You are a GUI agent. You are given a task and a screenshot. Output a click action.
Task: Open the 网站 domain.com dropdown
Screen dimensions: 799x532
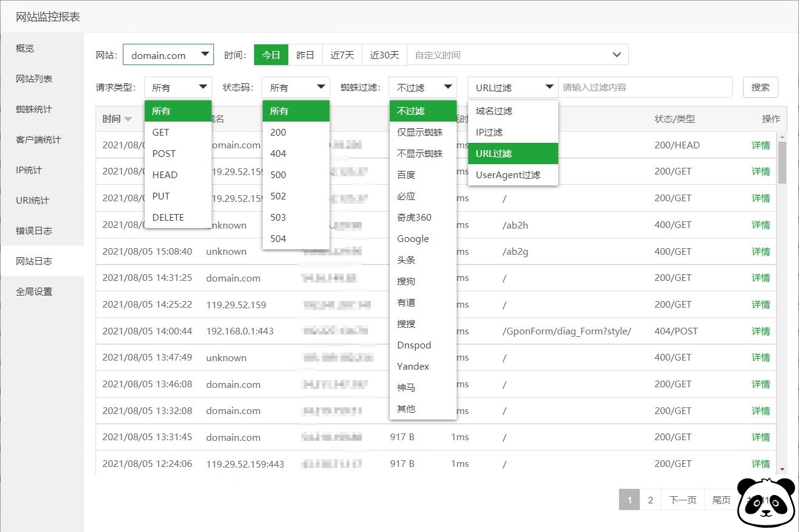168,55
